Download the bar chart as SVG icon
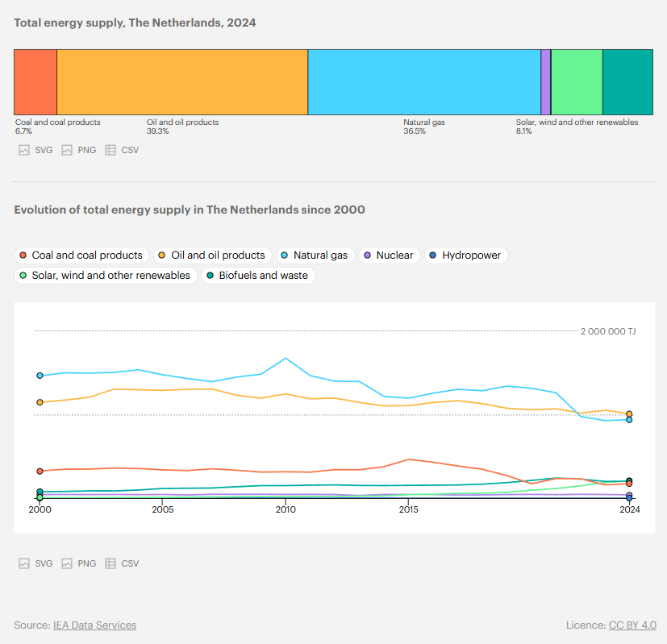This screenshot has width=667, height=644. coord(24,150)
